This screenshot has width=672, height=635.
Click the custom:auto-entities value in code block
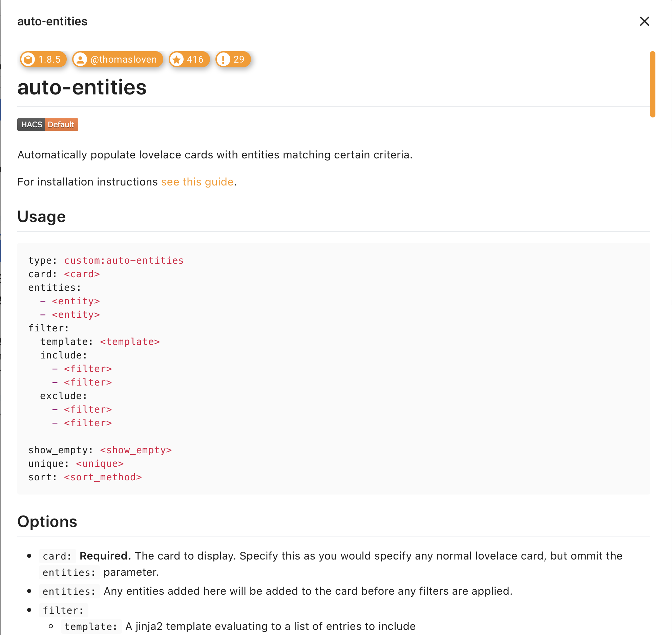point(124,260)
